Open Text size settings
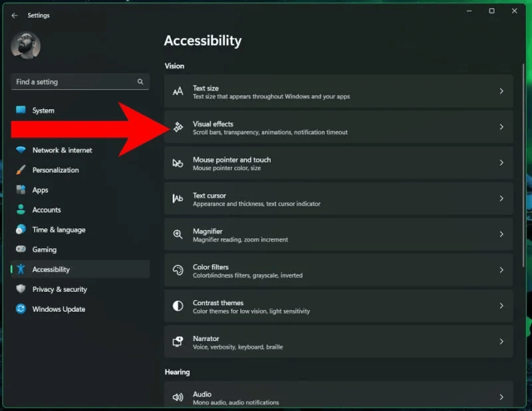Viewport: 532px width, 411px height. pyautogui.click(x=338, y=92)
